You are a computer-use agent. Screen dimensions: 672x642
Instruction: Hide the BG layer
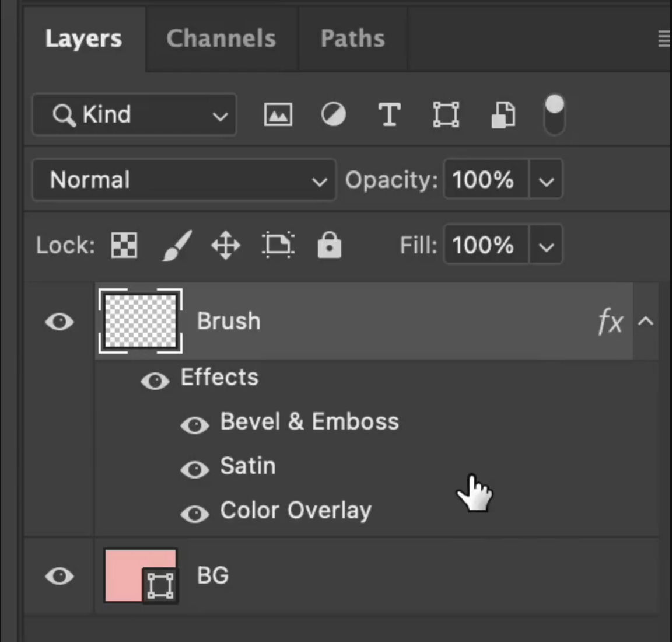click(60, 577)
